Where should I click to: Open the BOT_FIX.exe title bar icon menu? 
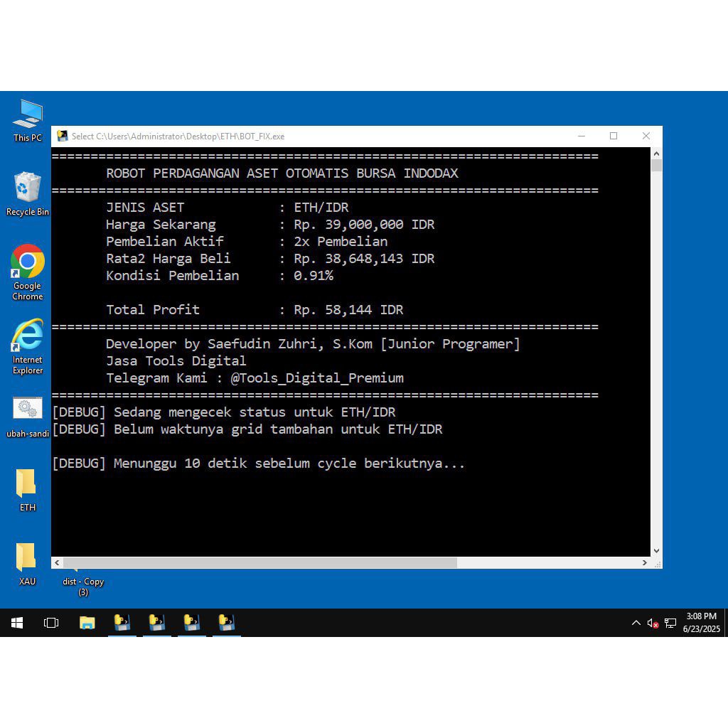[x=63, y=136]
